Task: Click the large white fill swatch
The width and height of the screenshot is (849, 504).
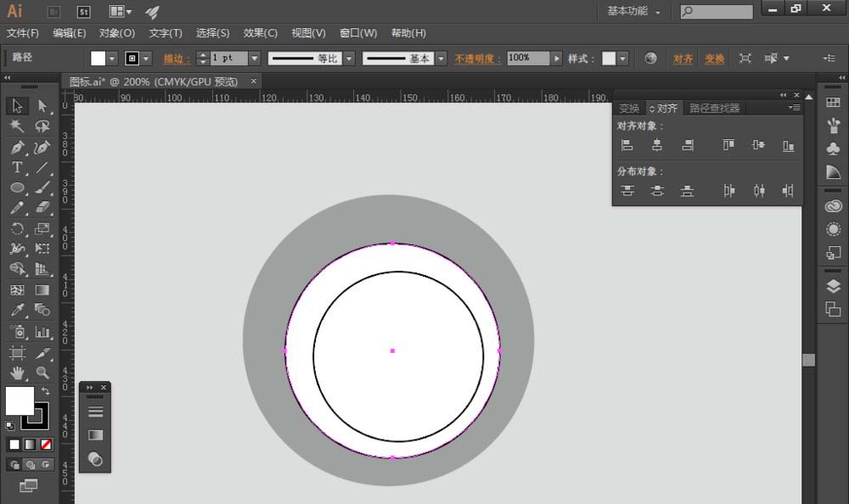Action: [x=20, y=401]
